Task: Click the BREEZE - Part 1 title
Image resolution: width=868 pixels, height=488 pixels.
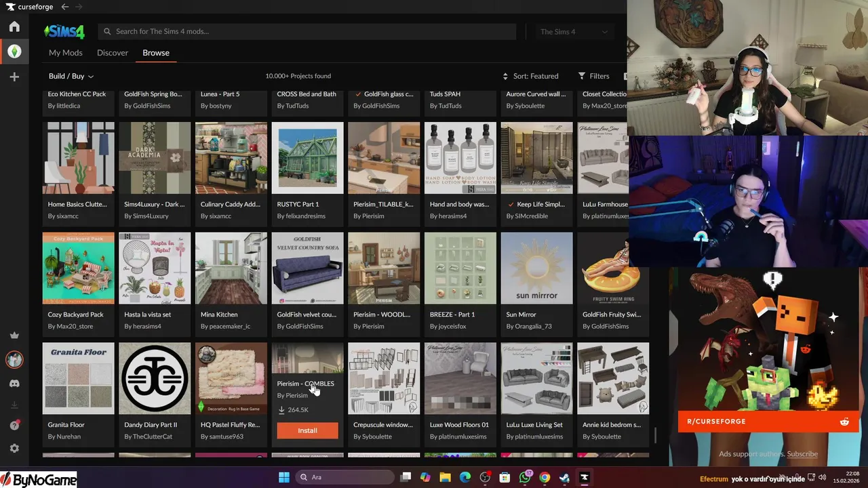Action: (452, 314)
